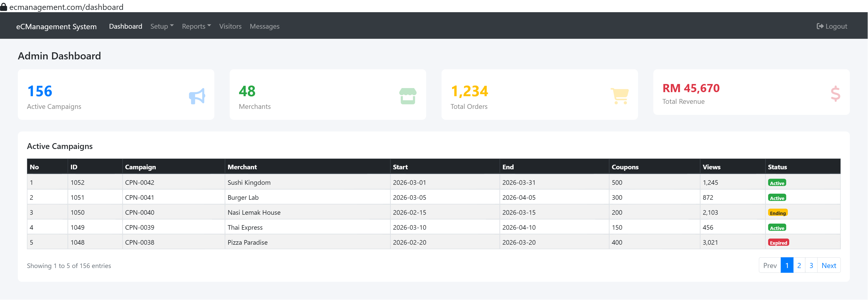Select the Burger Lab campaign row
Viewport: 868px width, 300px height.
tap(303, 197)
